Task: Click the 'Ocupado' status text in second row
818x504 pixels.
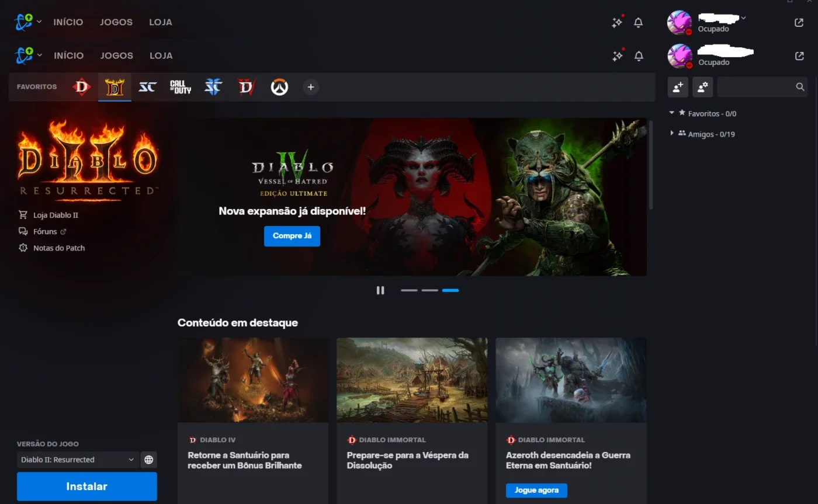Action: coord(713,62)
